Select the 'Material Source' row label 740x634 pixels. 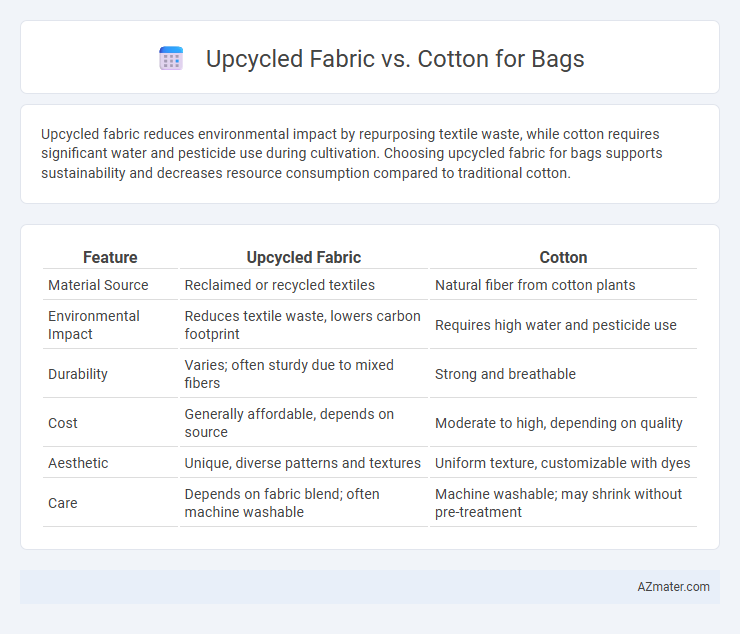[98, 285]
